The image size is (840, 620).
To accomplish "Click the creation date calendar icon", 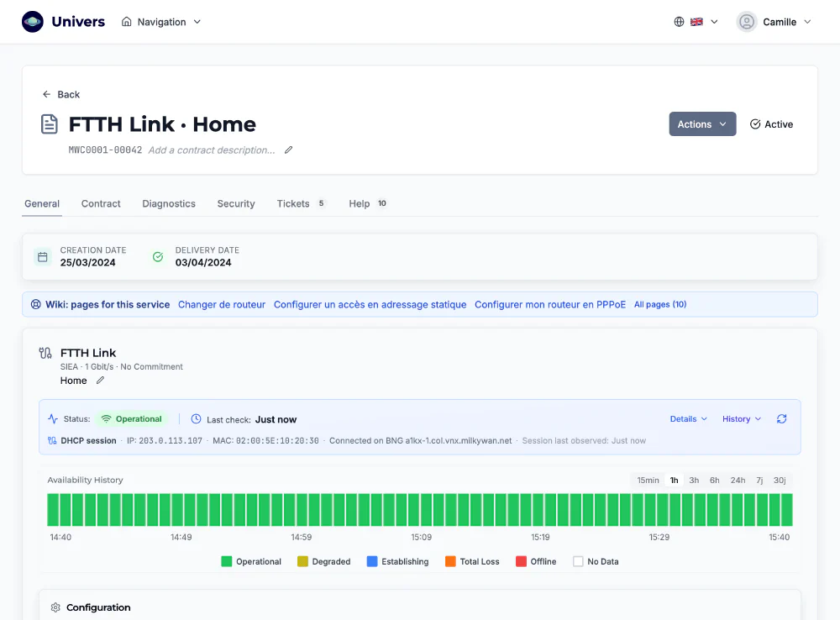I will [43, 257].
